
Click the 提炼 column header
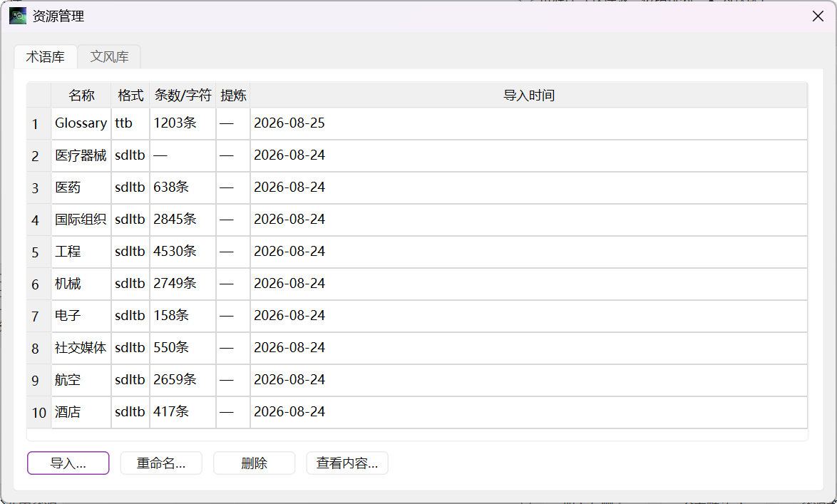tap(232, 95)
